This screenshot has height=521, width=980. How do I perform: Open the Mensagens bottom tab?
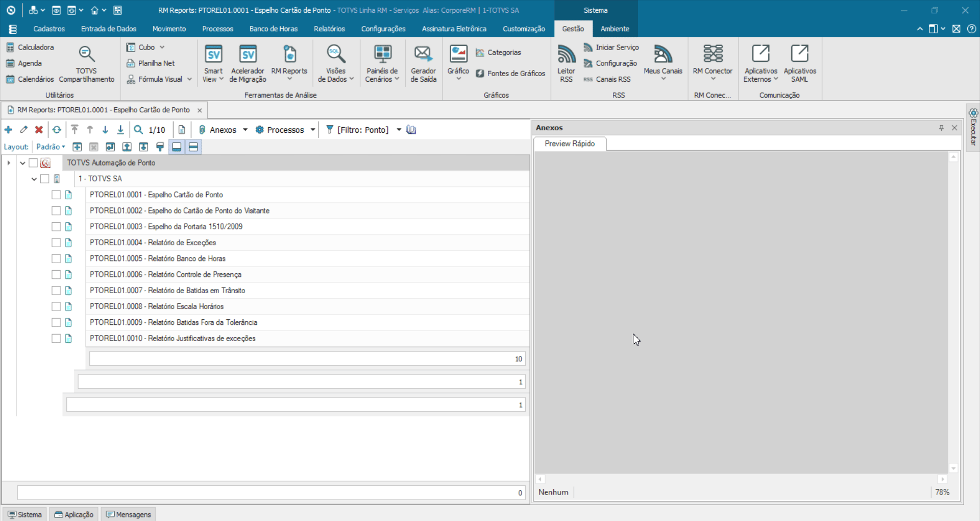pyautogui.click(x=128, y=514)
